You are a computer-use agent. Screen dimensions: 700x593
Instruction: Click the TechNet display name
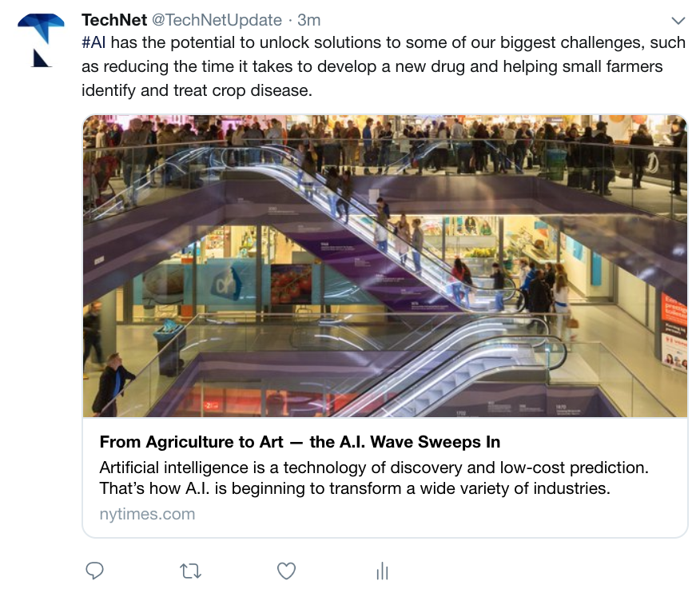114,20
